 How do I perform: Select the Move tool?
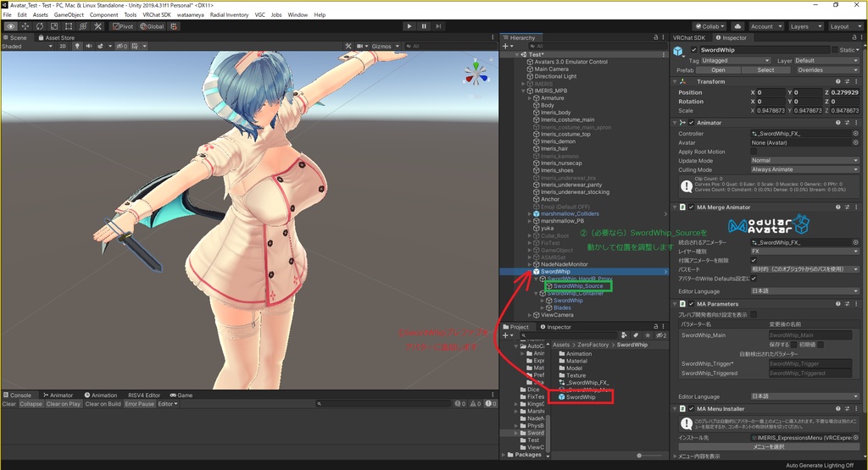[x=25, y=26]
